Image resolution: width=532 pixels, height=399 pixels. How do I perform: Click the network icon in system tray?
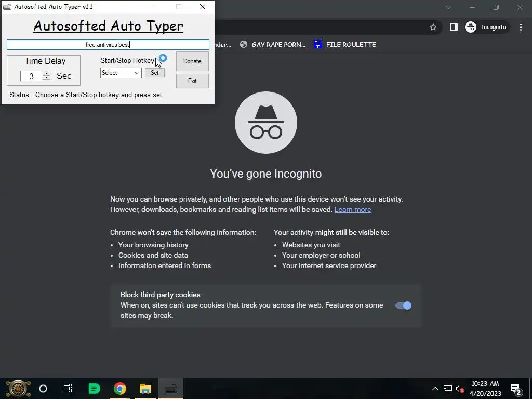(448, 389)
